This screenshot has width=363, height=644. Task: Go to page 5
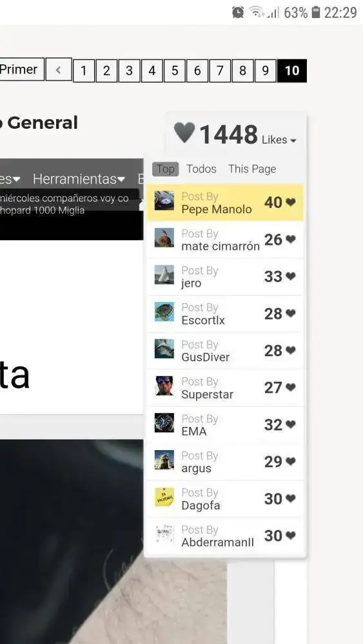click(x=175, y=71)
